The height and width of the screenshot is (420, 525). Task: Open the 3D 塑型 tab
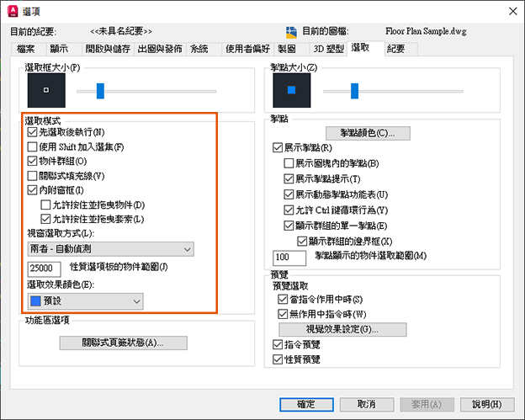[x=328, y=49]
